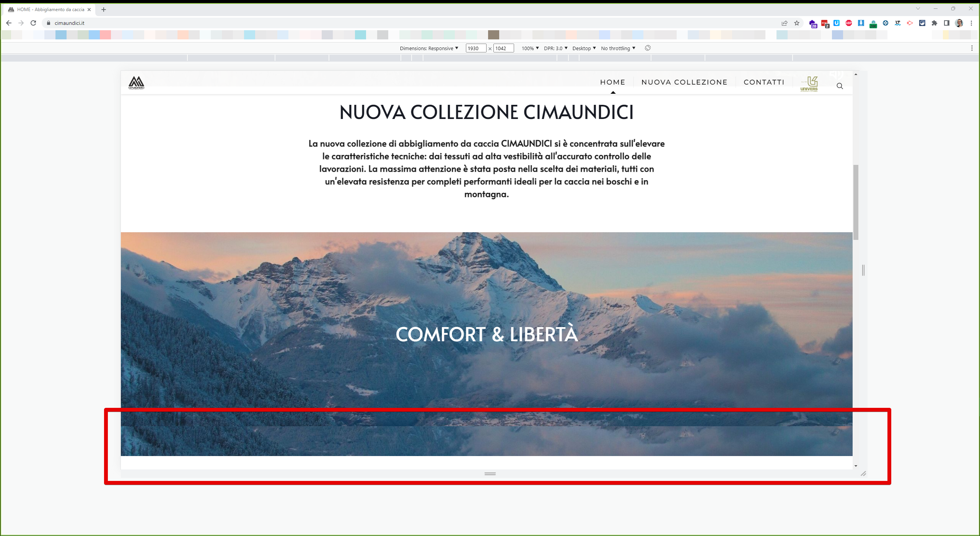This screenshot has height=536, width=980.
Task: Open the site search magnifier icon
Action: [x=840, y=86]
